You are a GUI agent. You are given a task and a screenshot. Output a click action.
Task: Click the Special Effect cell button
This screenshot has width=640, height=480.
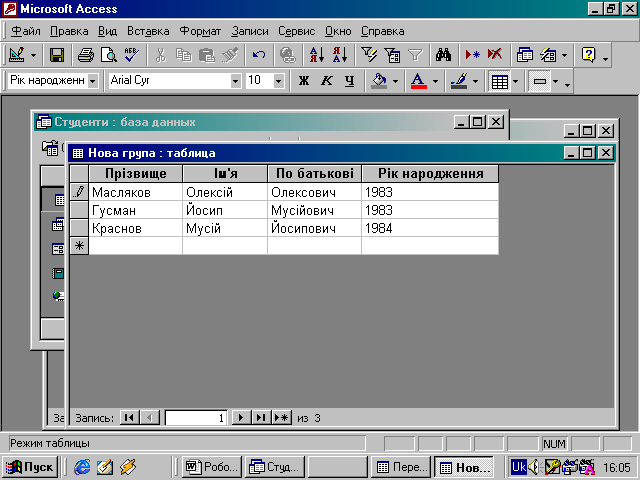540,81
